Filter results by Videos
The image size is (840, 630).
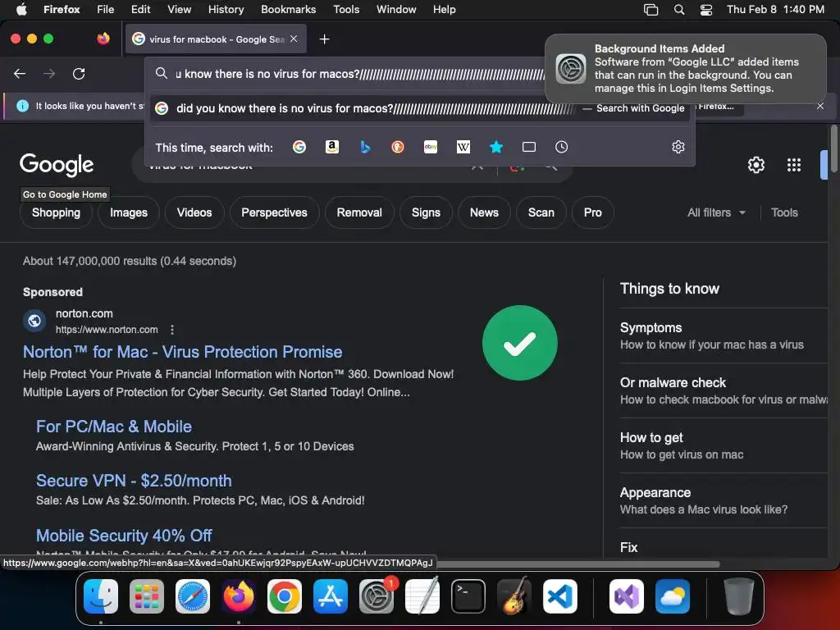point(194,212)
